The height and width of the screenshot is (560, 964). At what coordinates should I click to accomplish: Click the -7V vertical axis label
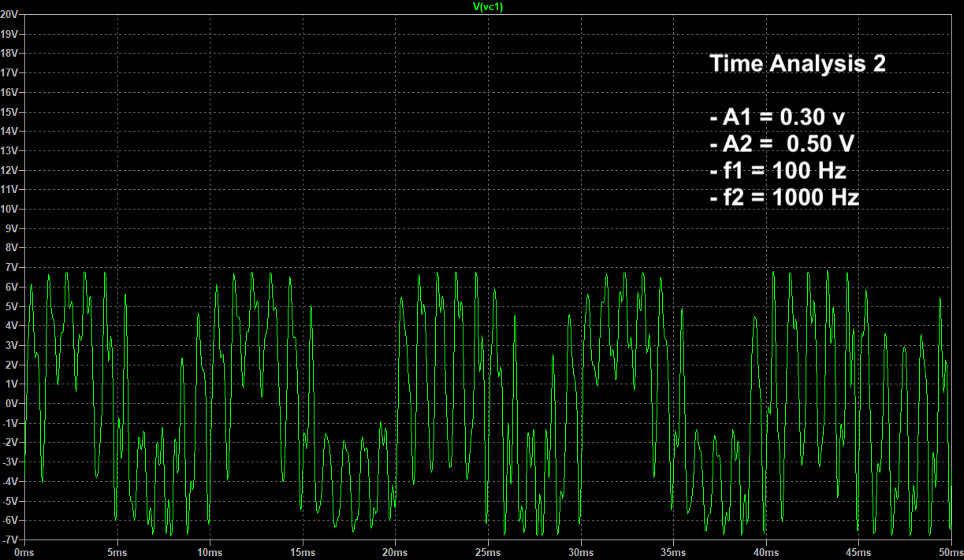tap(10, 539)
